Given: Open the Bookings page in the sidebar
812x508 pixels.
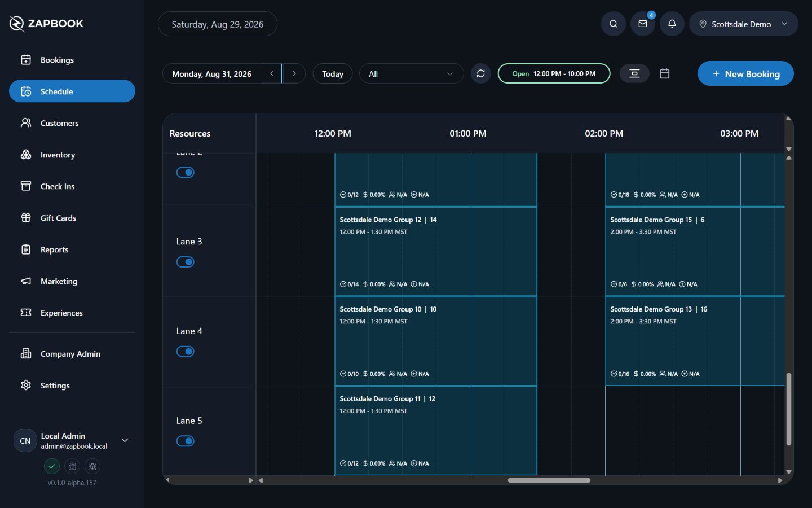Looking at the screenshot, I should (x=72, y=60).
